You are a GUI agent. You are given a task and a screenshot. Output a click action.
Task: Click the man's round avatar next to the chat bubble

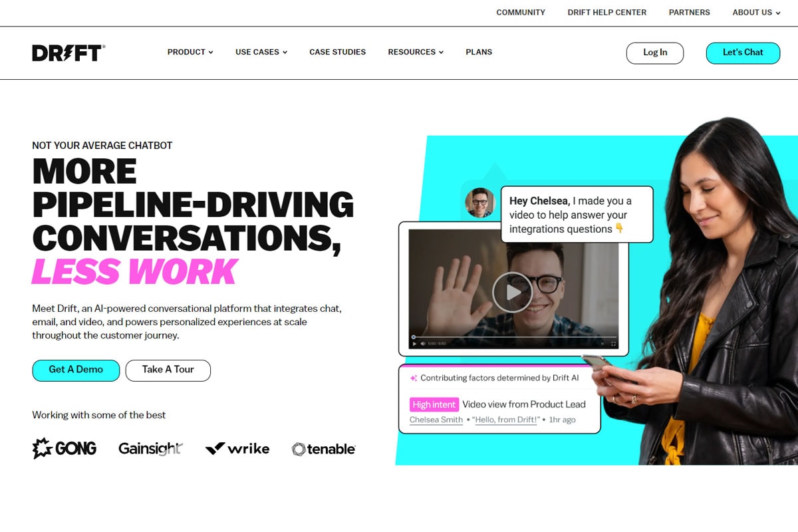tap(479, 203)
